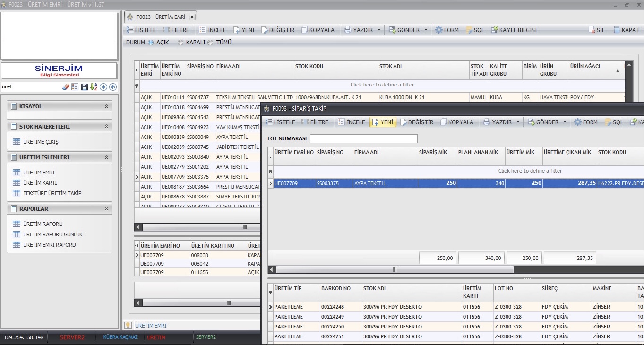Click the list view icon beside search
This screenshot has height=345, width=644.
pos(75,87)
